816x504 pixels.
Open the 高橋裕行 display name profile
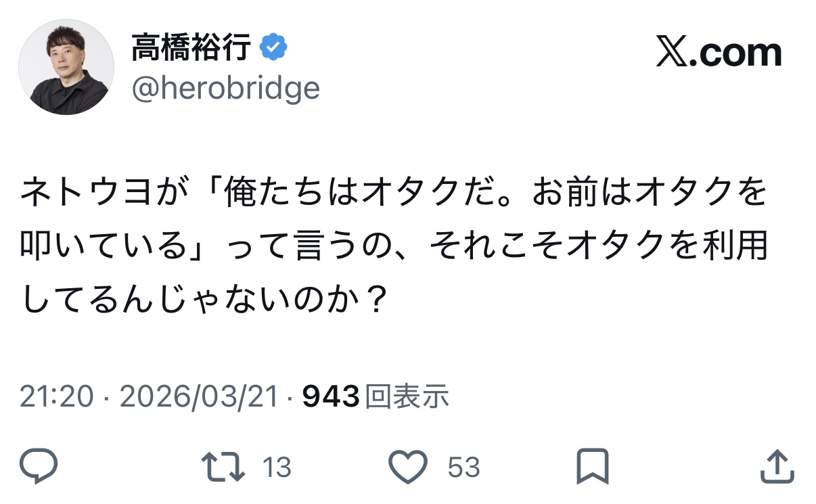191,48
